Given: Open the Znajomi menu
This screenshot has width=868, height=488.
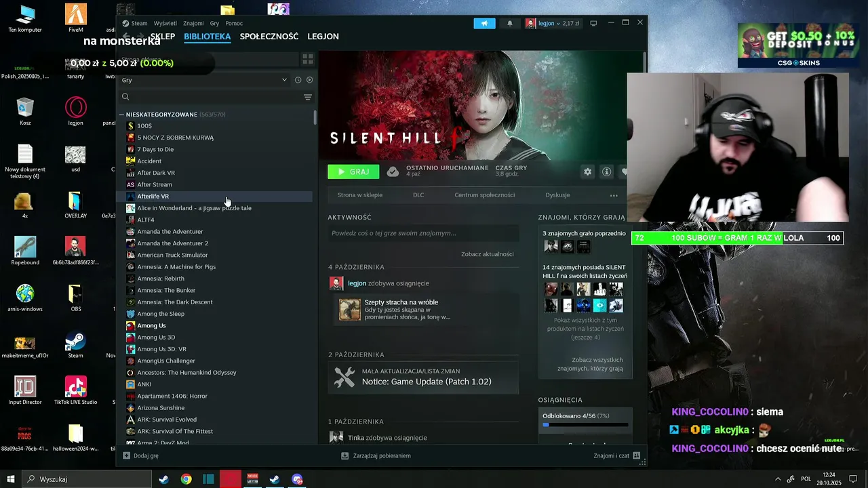Looking at the screenshot, I should point(193,23).
